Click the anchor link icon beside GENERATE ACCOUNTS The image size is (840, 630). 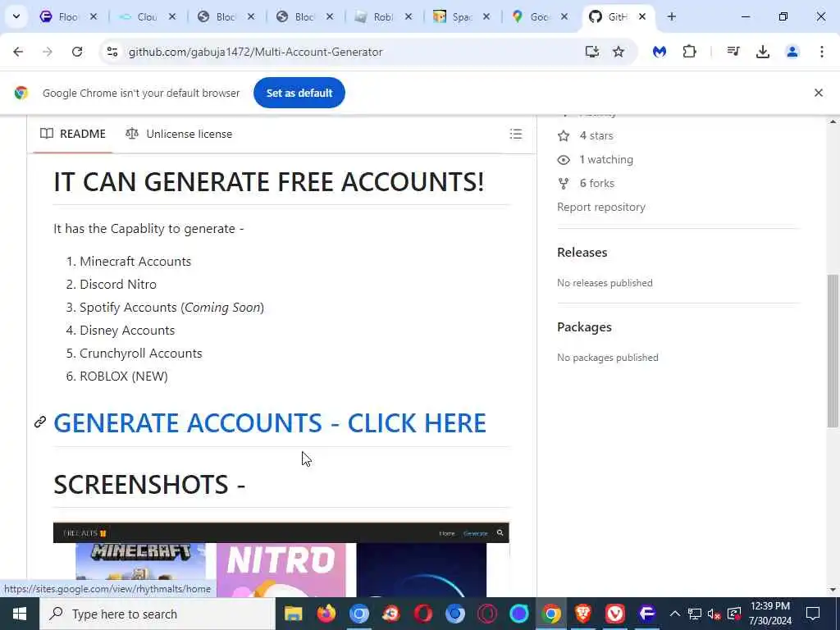[x=40, y=422]
